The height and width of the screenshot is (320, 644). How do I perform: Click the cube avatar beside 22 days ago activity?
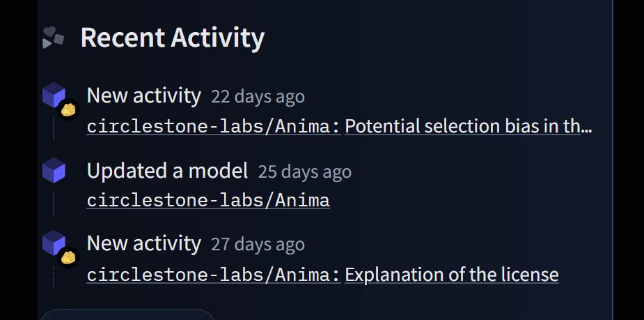tap(53, 95)
